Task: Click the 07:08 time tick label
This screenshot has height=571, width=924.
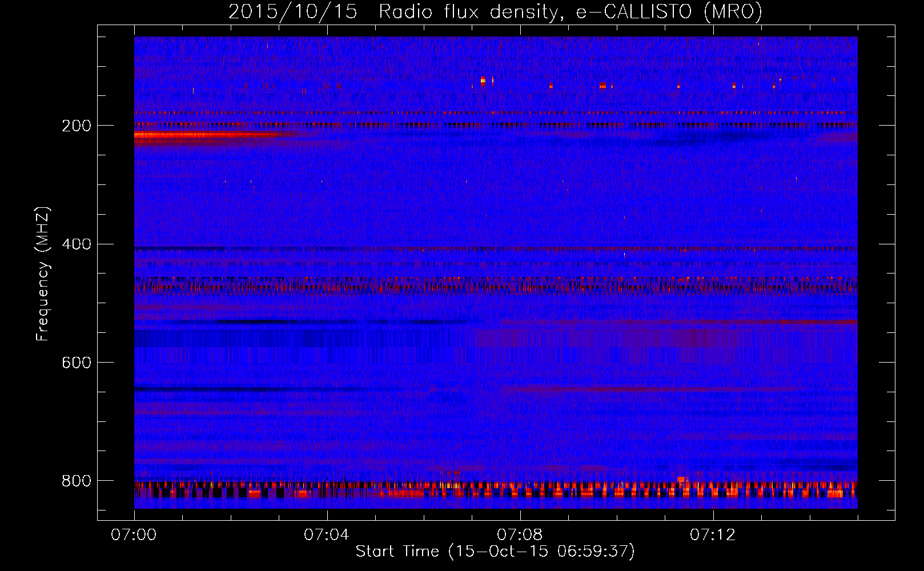Action: click(x=520, y=534)
